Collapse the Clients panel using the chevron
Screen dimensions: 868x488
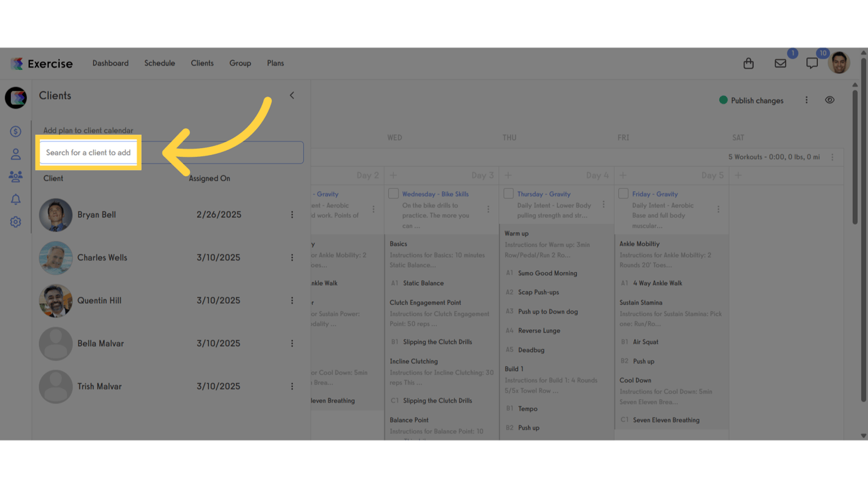coord(292,95)
